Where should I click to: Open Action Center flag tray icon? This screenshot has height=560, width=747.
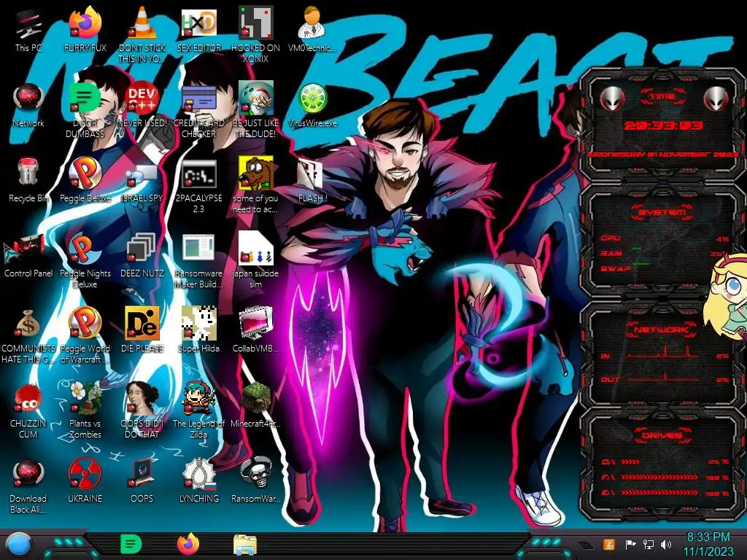[630, 544]
